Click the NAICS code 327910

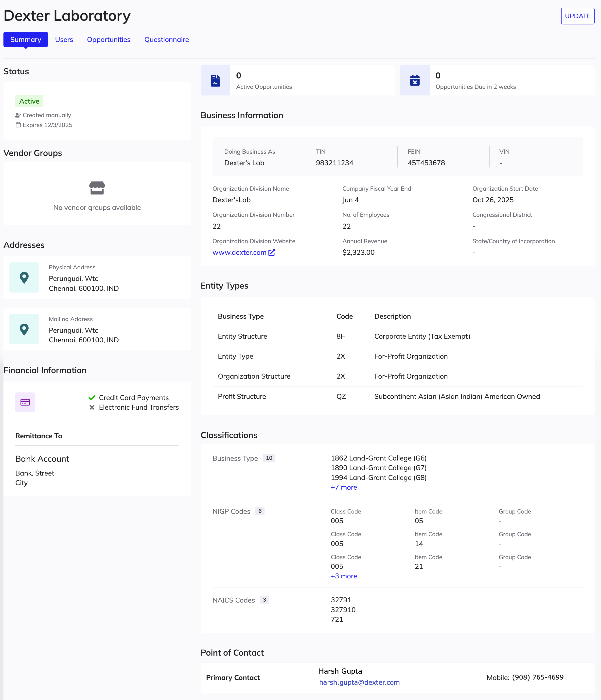(x=343, y=610)
